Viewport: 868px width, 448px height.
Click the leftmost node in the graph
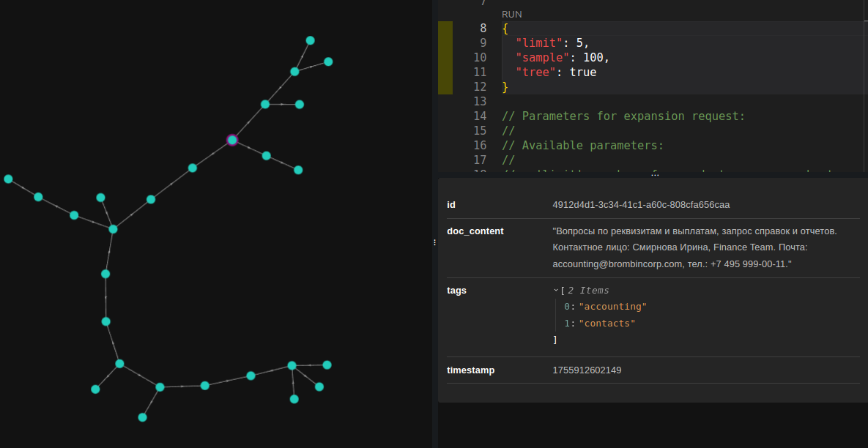[8, 179]
